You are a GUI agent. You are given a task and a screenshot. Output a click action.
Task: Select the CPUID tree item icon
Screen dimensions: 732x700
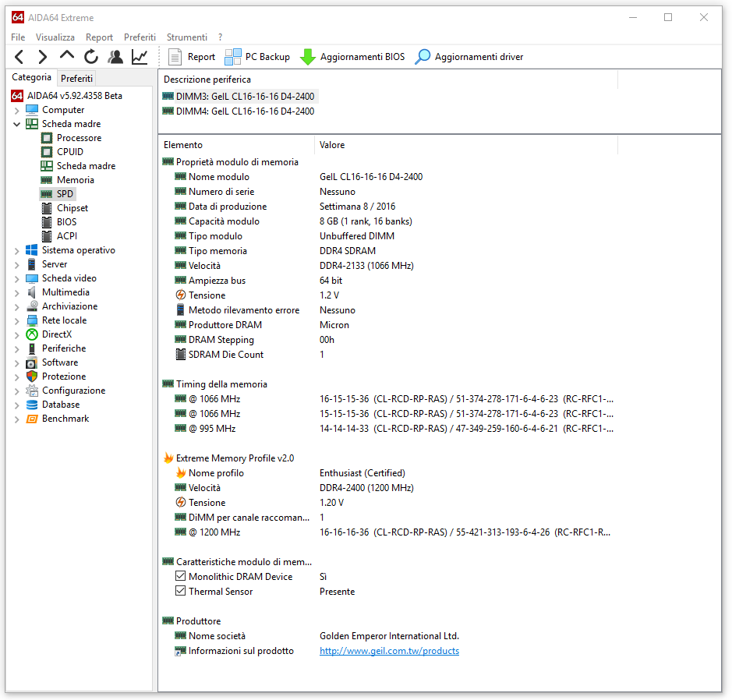point(47,152)
